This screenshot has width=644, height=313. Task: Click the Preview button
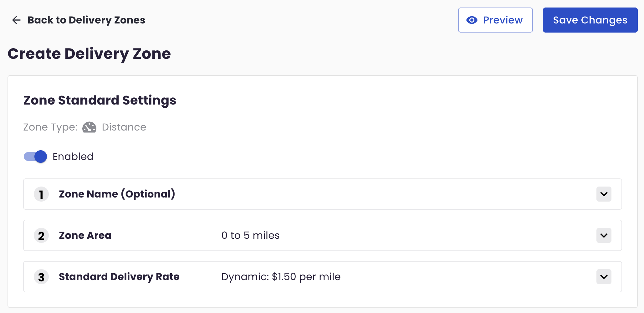(495, 20)
